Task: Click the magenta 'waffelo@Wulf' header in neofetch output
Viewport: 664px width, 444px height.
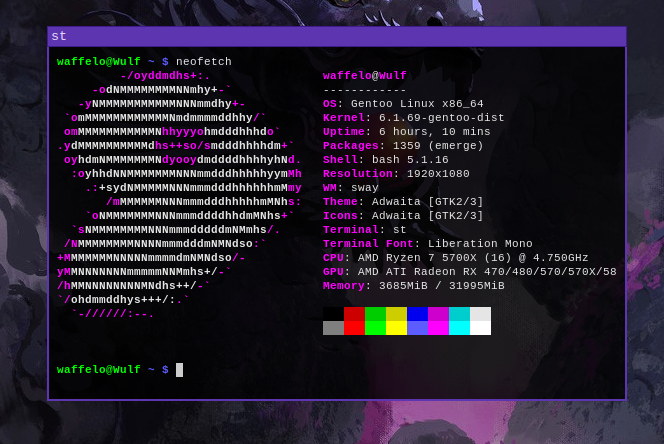Action: coord(365,76)
